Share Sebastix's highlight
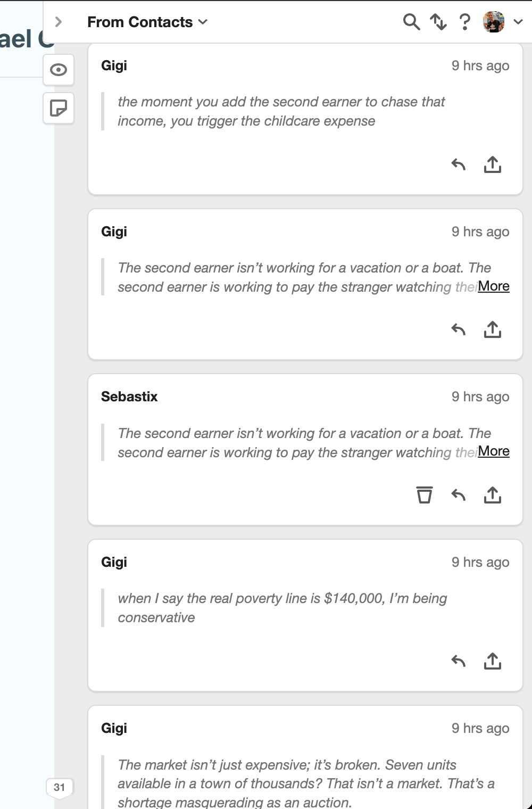The image size is (532, 809). pos(493,495)
